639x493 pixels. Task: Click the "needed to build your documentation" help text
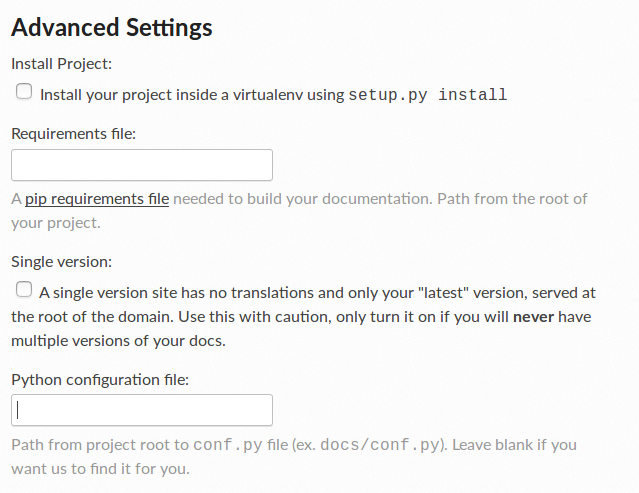point(301,199)
